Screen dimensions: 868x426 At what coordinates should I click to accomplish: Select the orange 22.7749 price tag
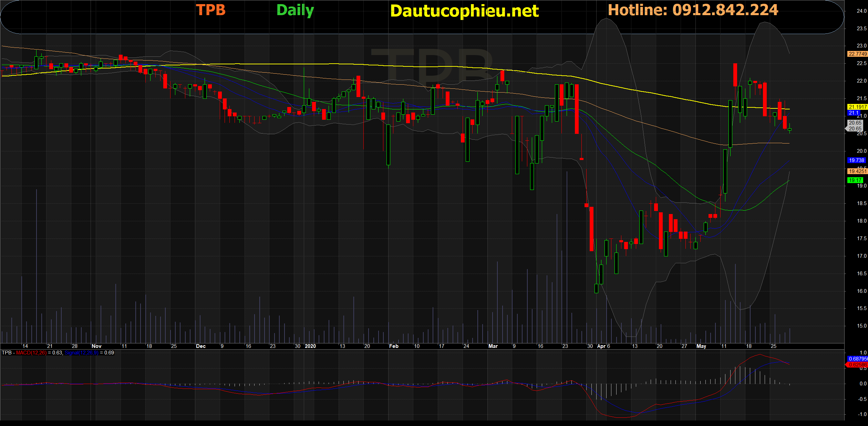click(x=857, y=54)
